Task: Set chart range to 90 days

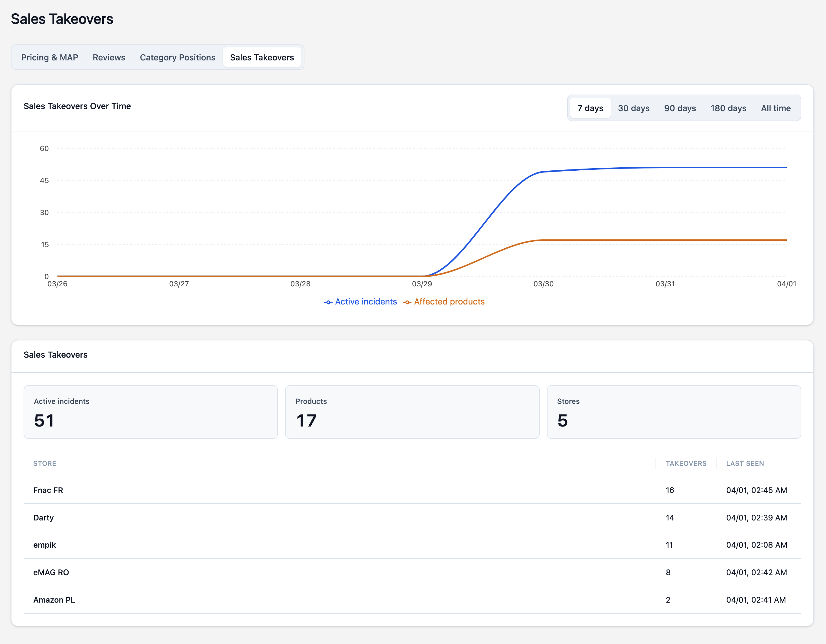Action: (x=680, y=108)
